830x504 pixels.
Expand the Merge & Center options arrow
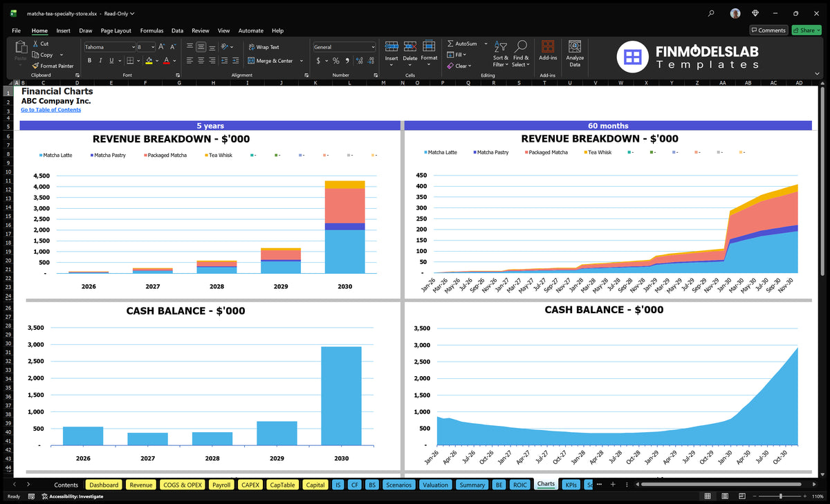302,61
